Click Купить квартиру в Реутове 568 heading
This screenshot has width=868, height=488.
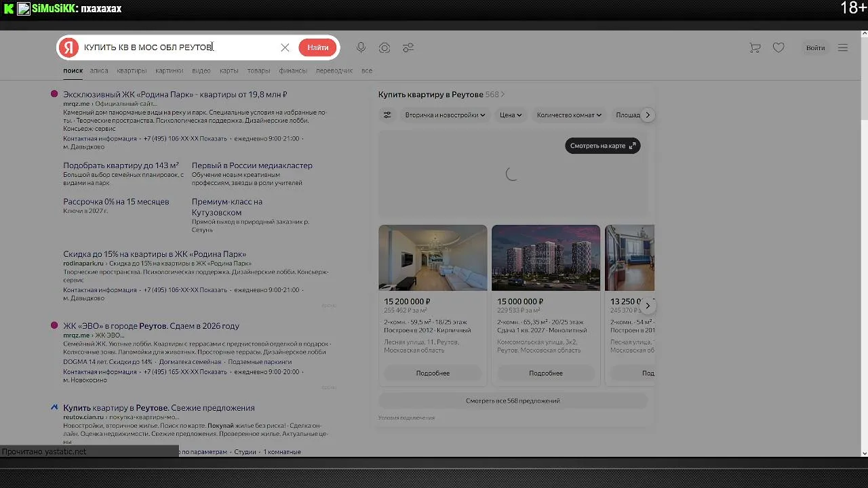click(x=441, y=95)
